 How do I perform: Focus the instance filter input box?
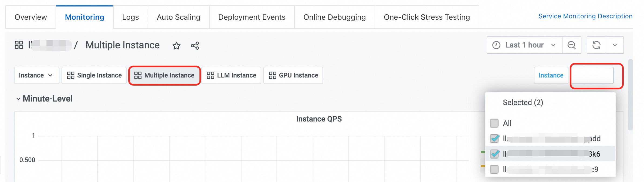click(593, 75)
